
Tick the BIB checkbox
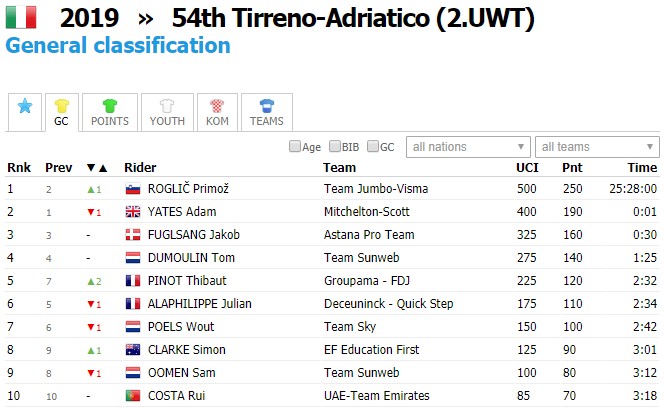(335, 147)
